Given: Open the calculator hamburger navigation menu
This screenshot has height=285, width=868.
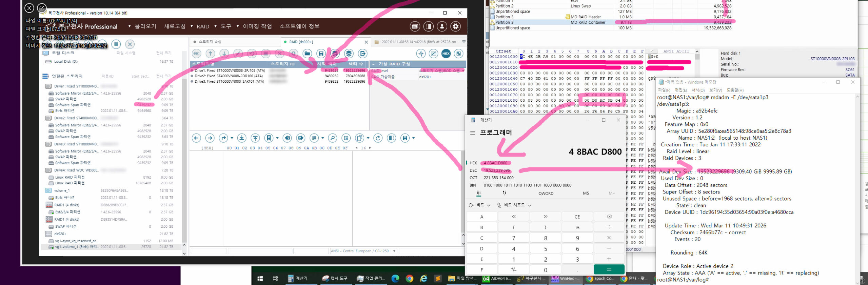Looking at the screenshot, I should click(473, 133).
